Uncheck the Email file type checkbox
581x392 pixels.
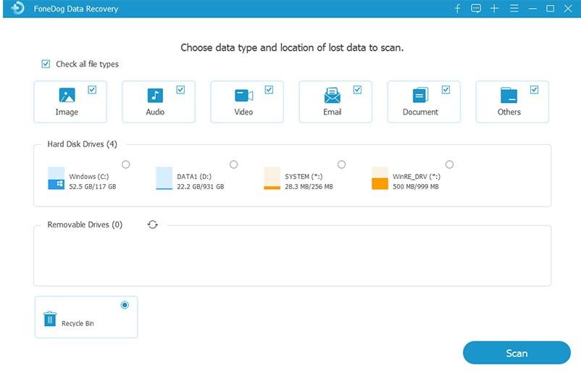click(357, 90)
